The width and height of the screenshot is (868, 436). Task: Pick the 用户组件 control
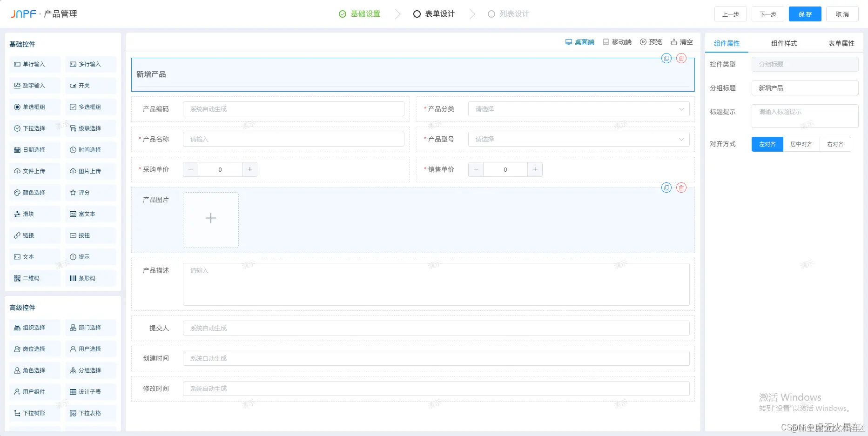point(35,392)
